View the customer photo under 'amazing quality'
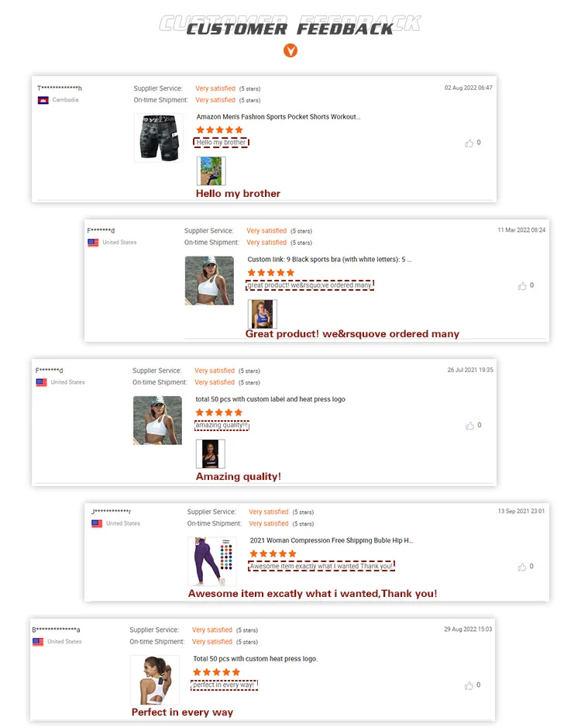This screenshot has height=728, width=581. [x=210, y=454]
